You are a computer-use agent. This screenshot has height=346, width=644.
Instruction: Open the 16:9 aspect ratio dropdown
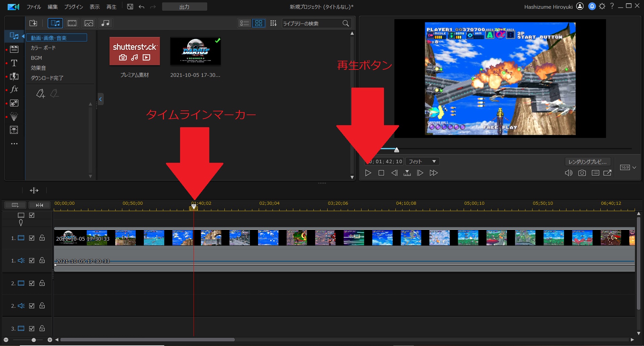628,167
